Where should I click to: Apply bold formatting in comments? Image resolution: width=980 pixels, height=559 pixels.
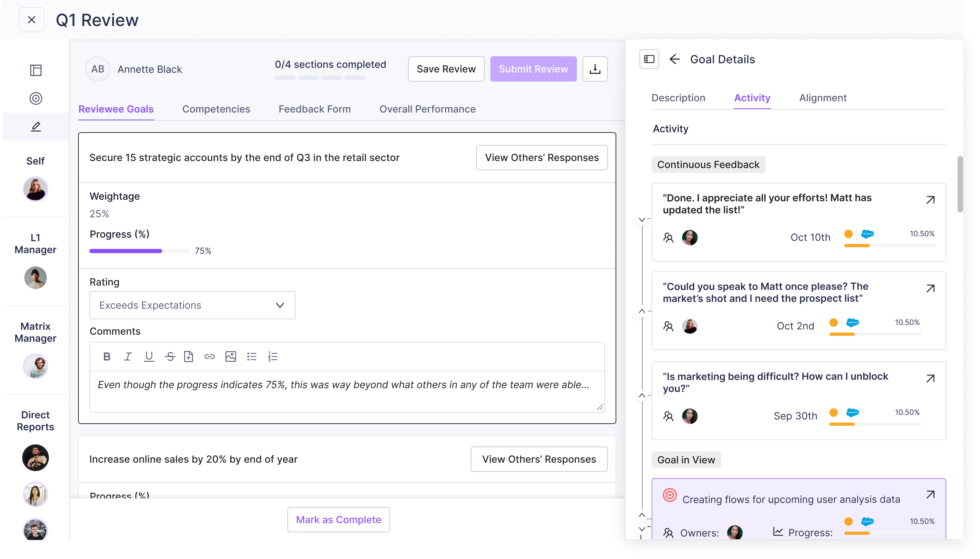(x=107, y=356)
